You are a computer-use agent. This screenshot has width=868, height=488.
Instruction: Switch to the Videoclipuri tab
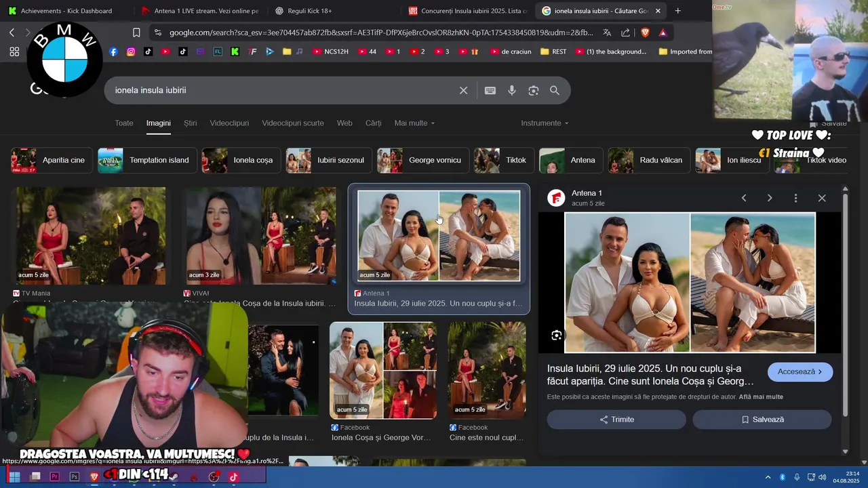[x=229, y=123]
